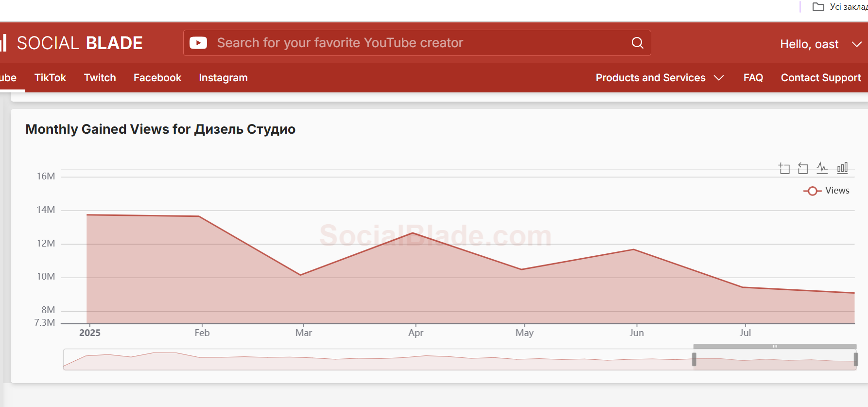This screenshot has height=407, width=868.
Task: Click the 2025 x-axis label
Action: pos(90,333)
